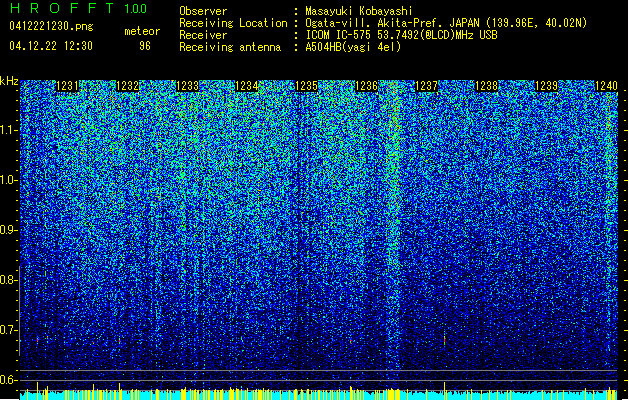Click the A504HB(yagi 4el) antenna text

pyautogui.click(x=353, y=47)
